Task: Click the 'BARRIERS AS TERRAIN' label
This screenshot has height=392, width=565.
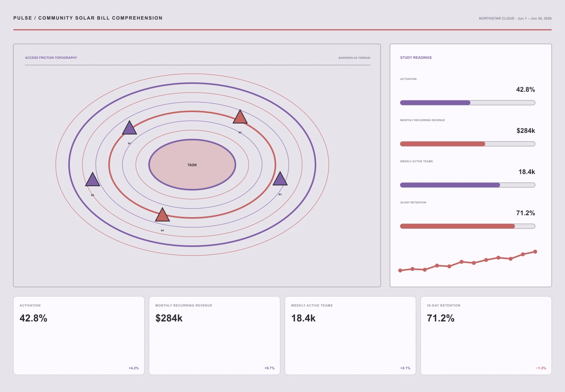Action: [354, 58]
